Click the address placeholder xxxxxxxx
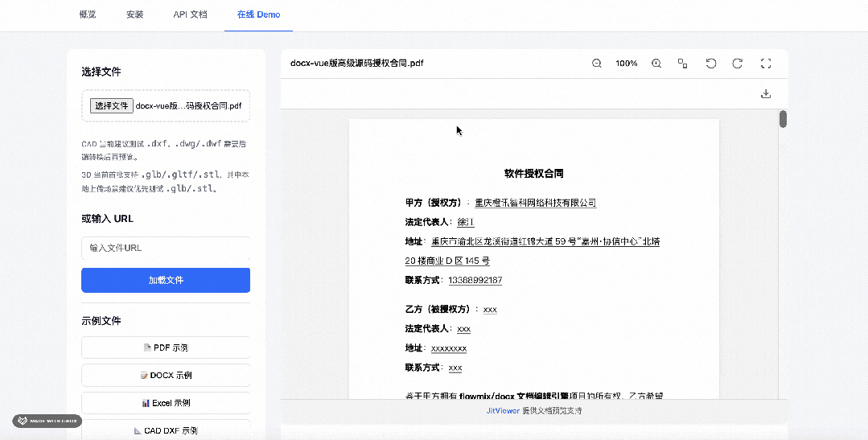868x440 pixels. (x=448, y=348)
